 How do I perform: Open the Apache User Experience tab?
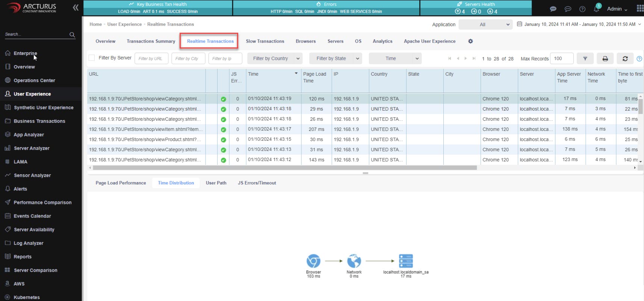pos(430,41)
